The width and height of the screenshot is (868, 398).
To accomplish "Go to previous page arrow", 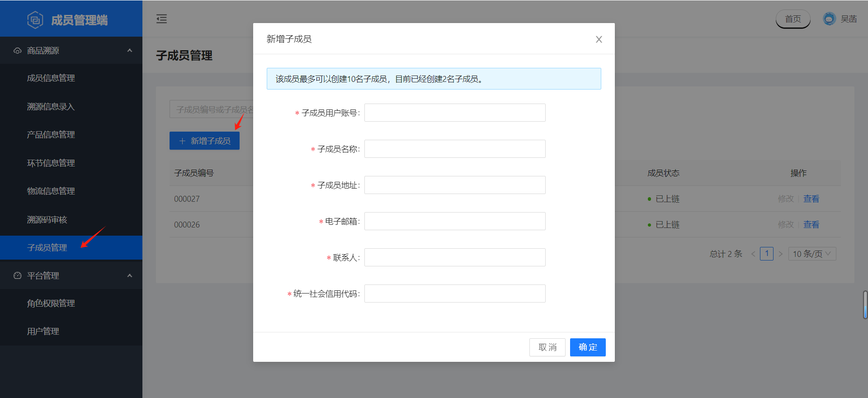I will click(753, 254).
